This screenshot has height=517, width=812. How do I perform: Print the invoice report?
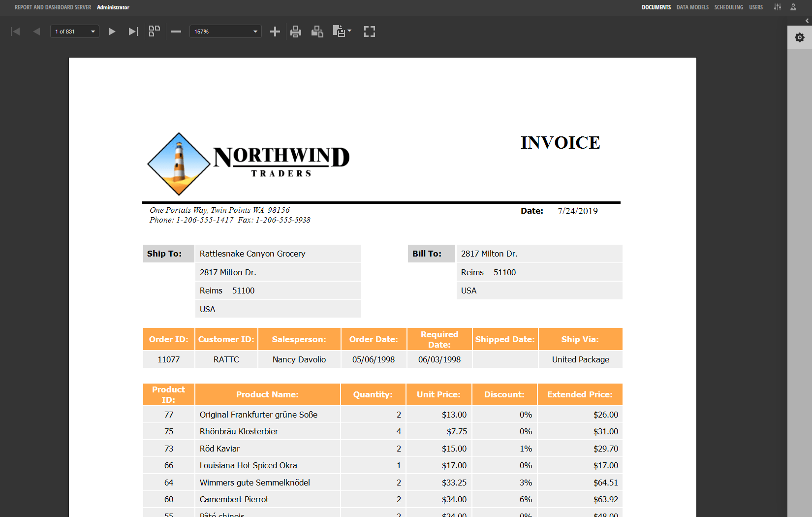pos(296,31)
